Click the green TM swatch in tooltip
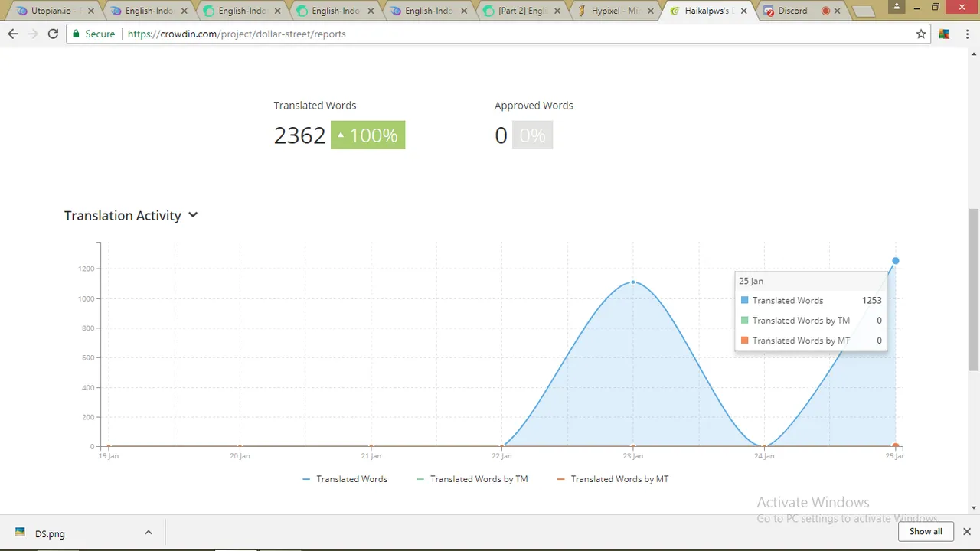Image resolution: width=980 pixels, height=551 pixels. point(744,321)
